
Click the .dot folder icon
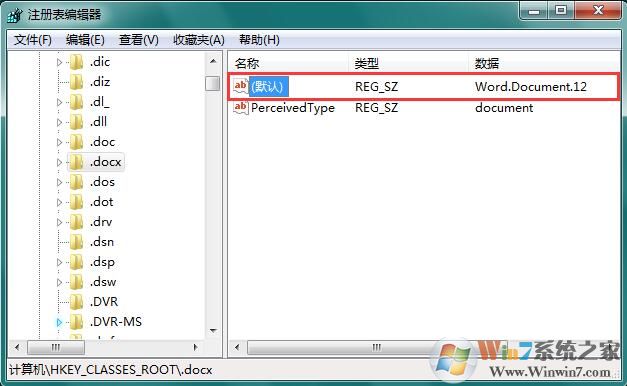[76, 202]
